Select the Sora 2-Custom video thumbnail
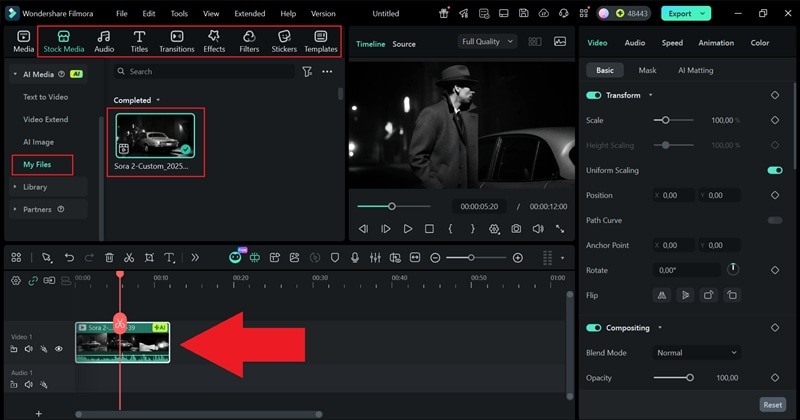This screenshot has height=420, width=800. (155, 135)
